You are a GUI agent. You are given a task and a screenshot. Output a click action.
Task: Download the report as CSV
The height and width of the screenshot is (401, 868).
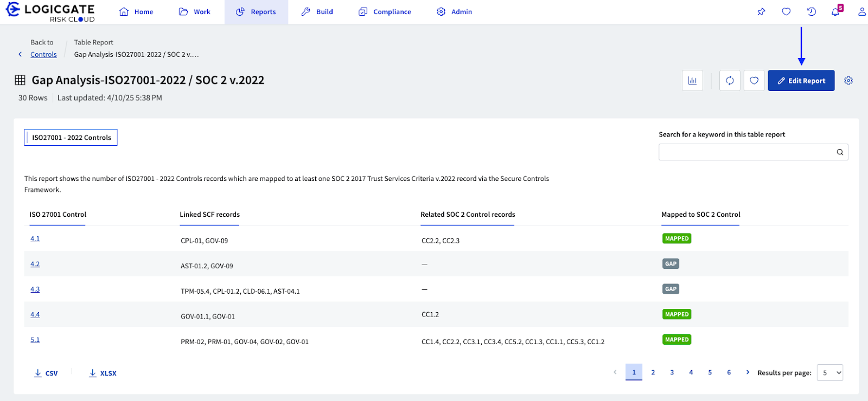coord(46,373)
